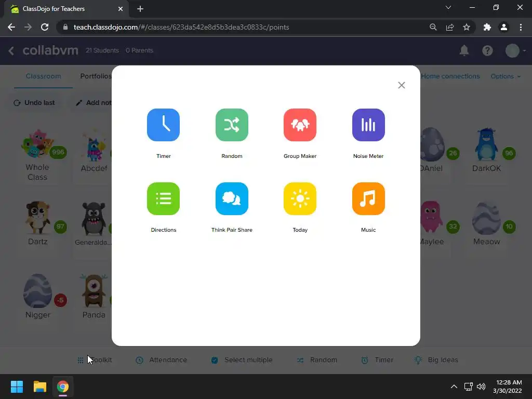Click the browser back arrow

point(11,27)
